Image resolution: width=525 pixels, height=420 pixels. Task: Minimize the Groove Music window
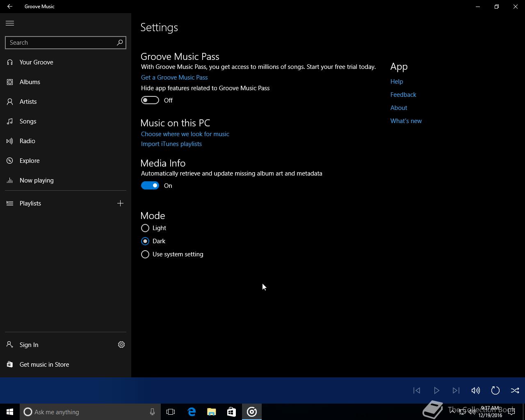478,7
